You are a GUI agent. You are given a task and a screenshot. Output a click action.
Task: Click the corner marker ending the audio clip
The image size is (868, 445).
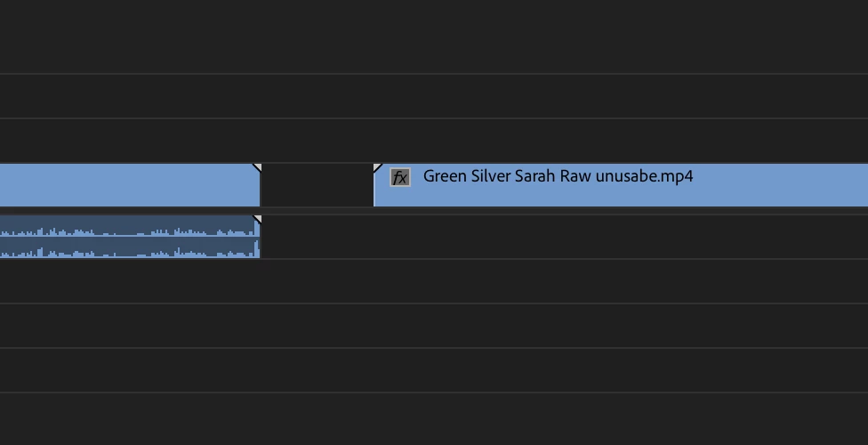257,220
